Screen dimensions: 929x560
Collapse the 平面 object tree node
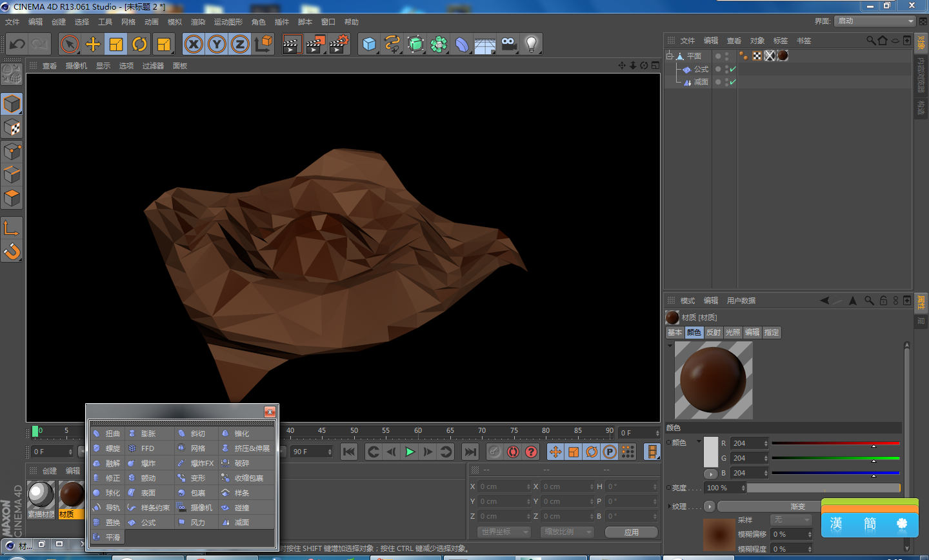click(670, 56)
